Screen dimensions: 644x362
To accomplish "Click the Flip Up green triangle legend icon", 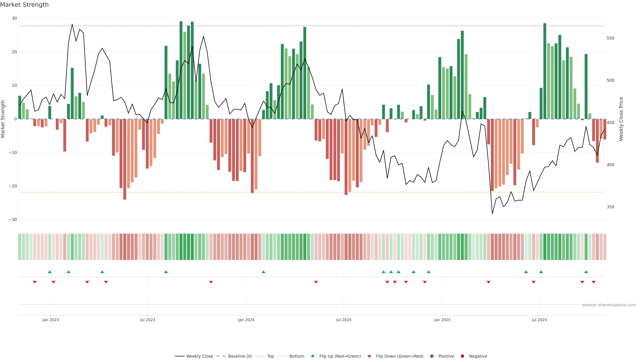I will click(312, 356).
